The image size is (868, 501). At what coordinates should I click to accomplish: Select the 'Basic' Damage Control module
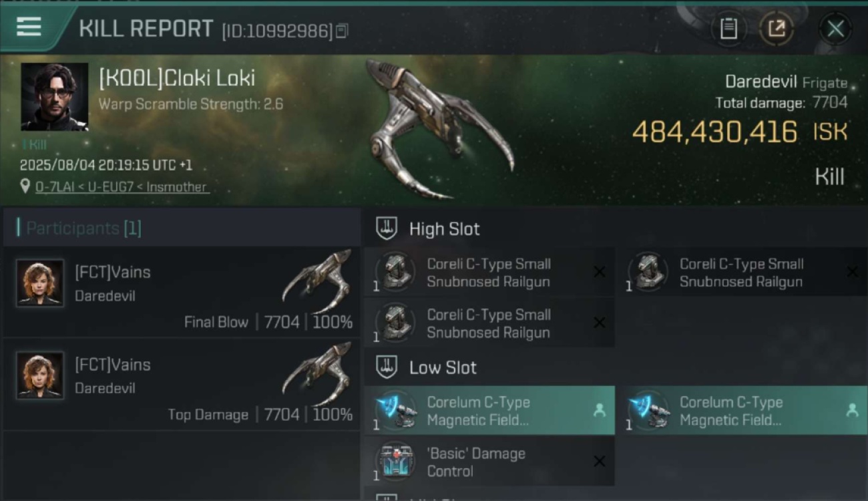point(489,462)
